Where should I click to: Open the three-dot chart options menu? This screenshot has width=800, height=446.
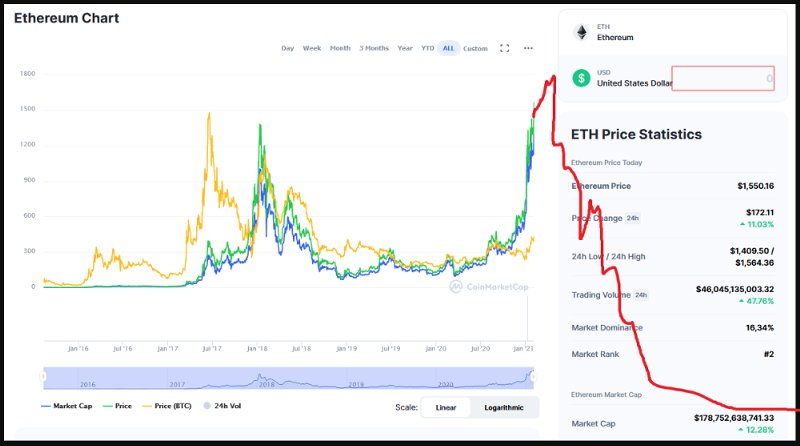coord(528,48)
